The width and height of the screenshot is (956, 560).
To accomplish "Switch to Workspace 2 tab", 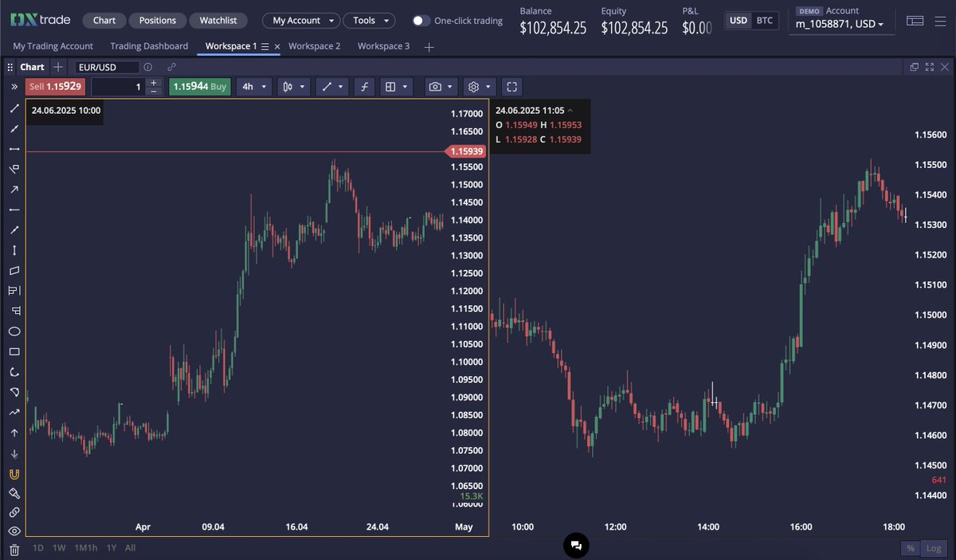I will tap(314, 46).
